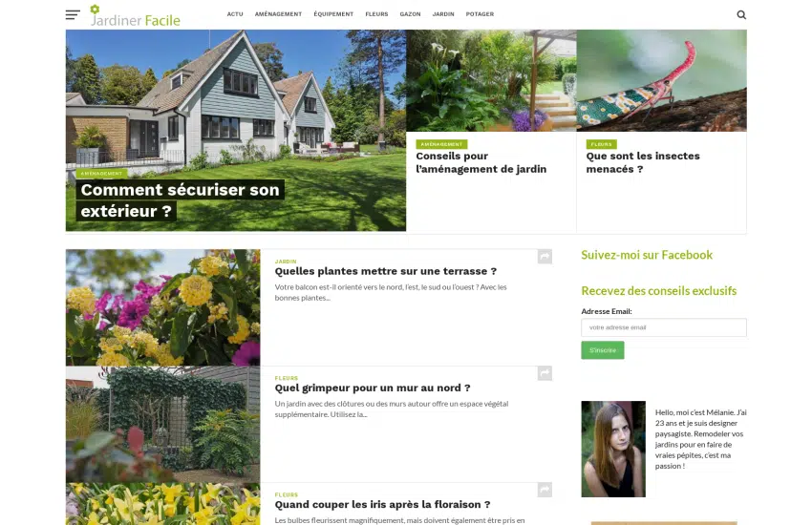
Task: Click the yellow and pink flowers thumbnail
Action: (162, 307)
